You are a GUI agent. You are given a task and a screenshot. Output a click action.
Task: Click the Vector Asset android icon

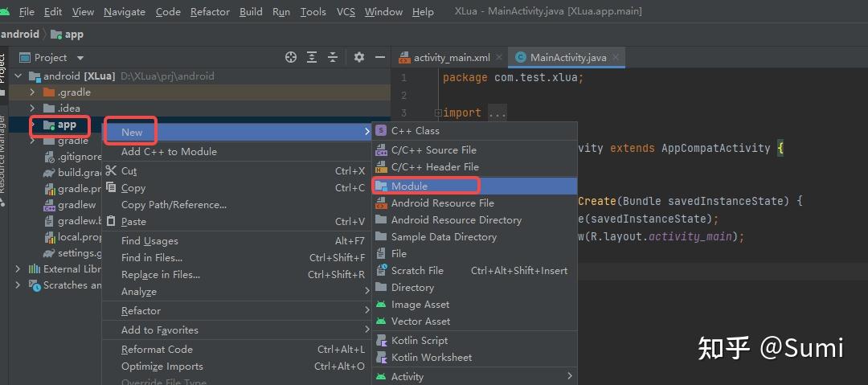tap(381, 322)
